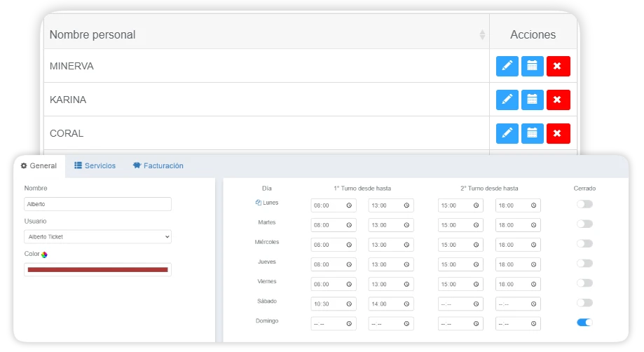Screen dimensions: 644x352
Task: Click the Domingo day label
Action: pyautogui.click(x=267, y=320)
